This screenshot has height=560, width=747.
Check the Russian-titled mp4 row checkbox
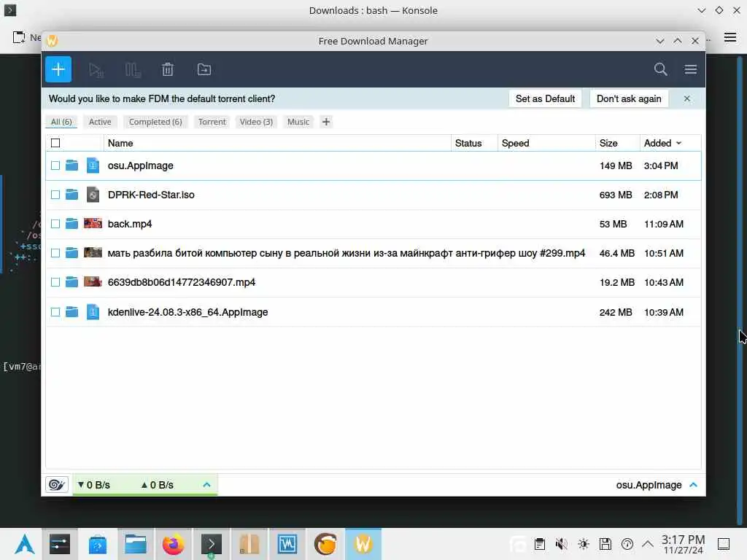[x=55, y=253]
